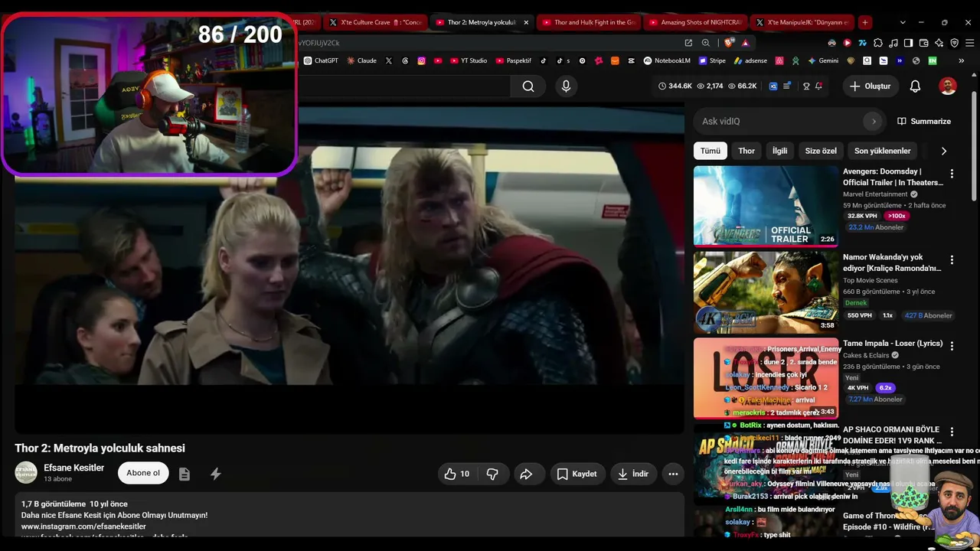Close the Thor 2 Metroyla yolculuk tab
Image resolution: width=980 pixels, height=551 pixels.
pos(526,22)
